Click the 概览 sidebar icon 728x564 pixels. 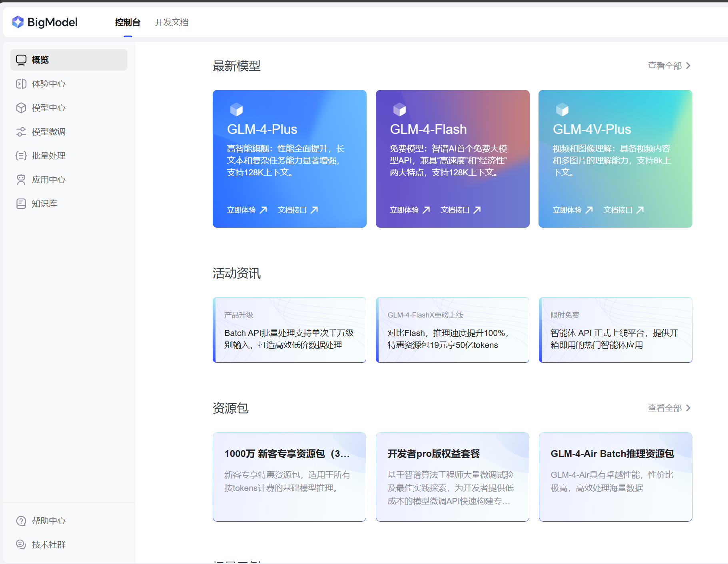click(21, 60)
